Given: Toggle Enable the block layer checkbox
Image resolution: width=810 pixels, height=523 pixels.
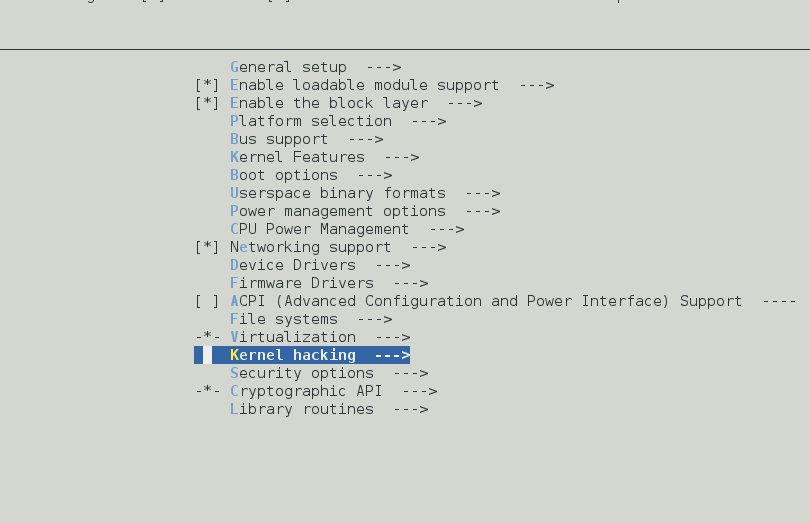Looking at the screenshot, I should pos(207,103).
